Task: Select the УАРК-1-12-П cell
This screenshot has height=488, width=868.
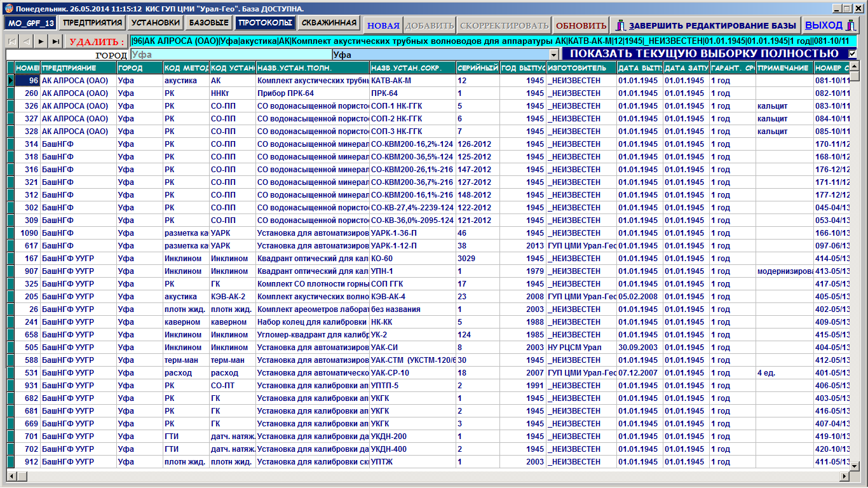Action: (x=412, y=246)
